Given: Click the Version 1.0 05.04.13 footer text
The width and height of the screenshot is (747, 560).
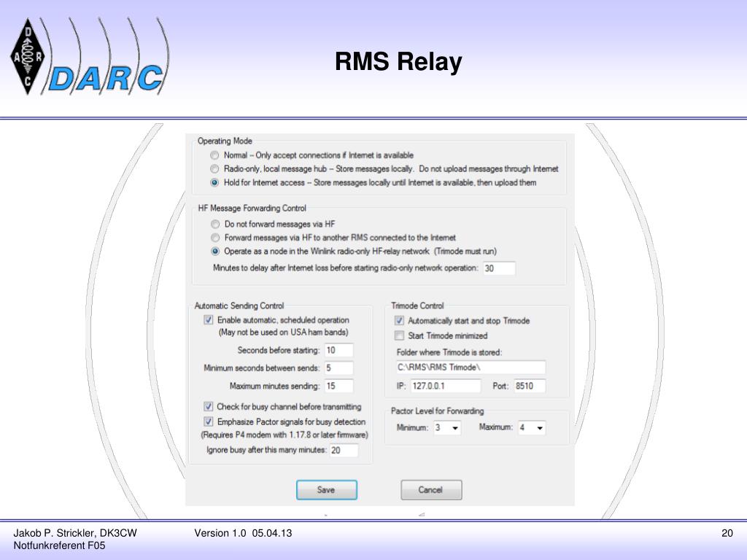Looking at the screenshot, I should pos(243,533).
